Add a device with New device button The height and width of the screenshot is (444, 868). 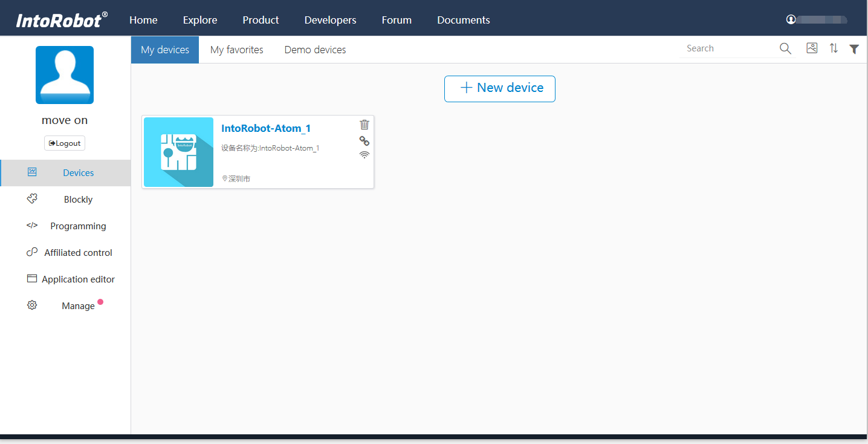[x=500, y=88]
